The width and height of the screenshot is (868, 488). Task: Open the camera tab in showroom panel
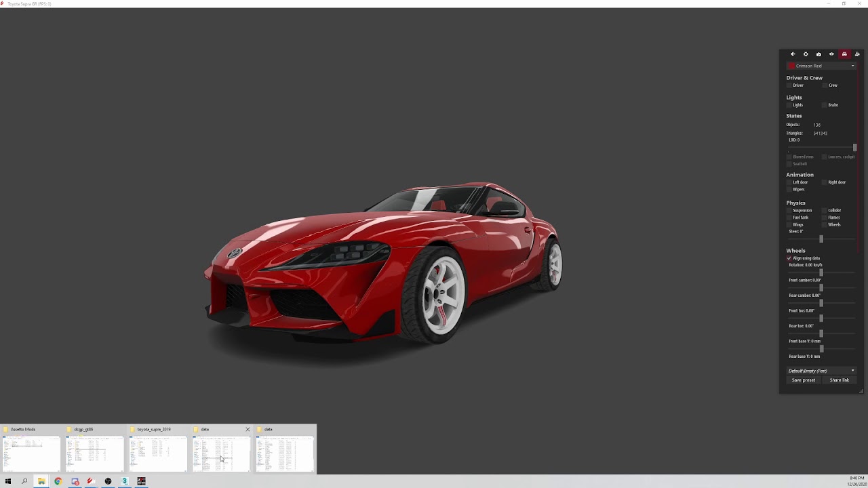click(x=818, y=54)
